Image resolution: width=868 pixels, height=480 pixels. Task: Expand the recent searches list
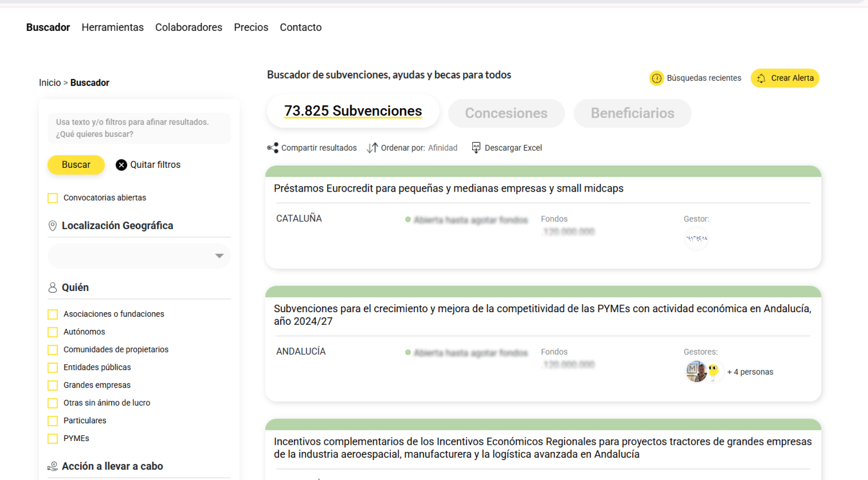[x=703, y=78]
